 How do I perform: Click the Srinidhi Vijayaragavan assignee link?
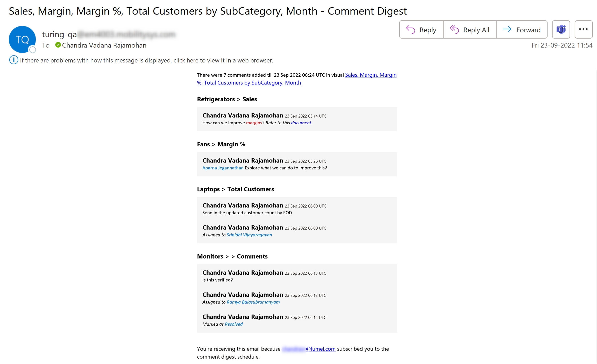pos(249,235)
